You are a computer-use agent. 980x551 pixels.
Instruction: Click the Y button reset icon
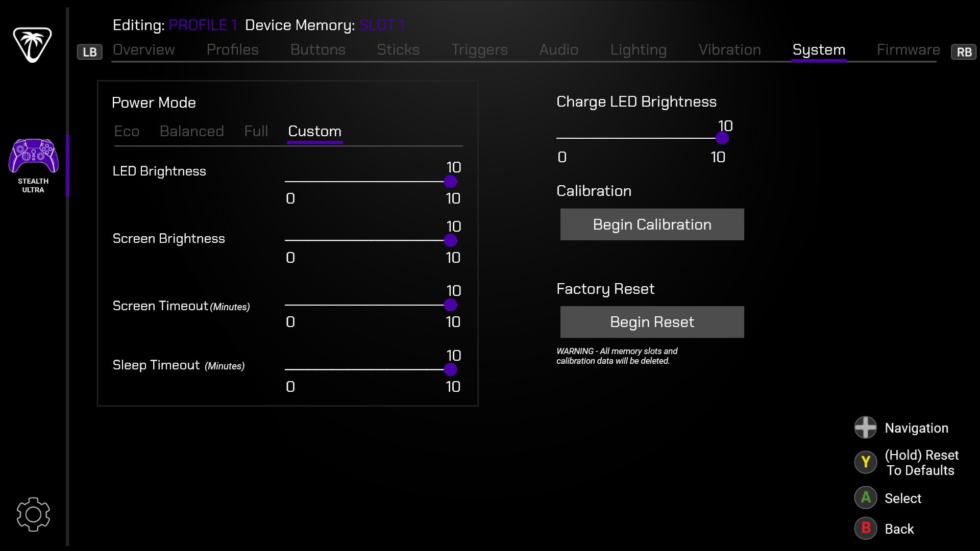coord(866,462)
